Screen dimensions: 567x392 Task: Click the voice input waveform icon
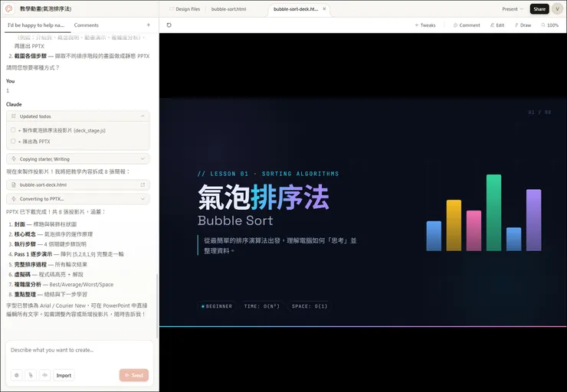(x=45, y=375)
